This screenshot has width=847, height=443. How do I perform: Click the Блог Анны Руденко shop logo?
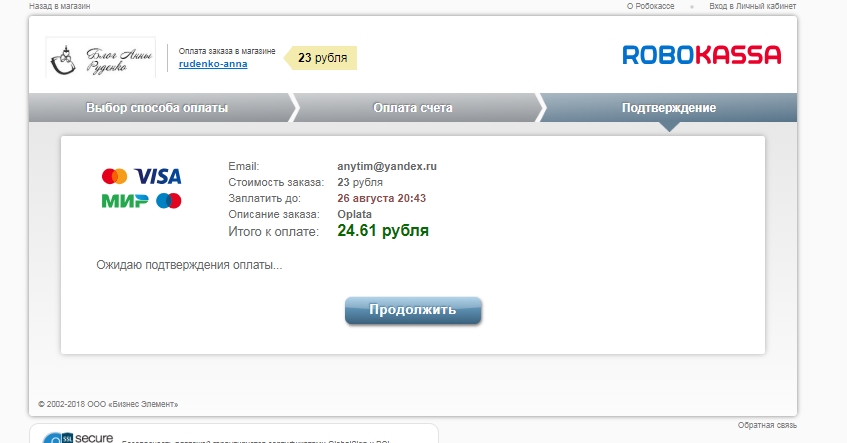[101, 58]
